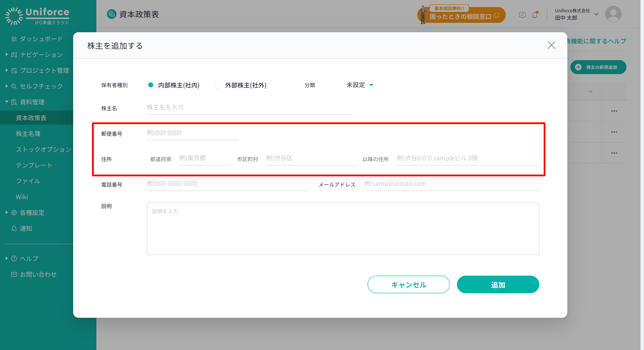Viewport: 644px width, 350px height.
Task: Open テンプレート in sidebar
Action: 34,165
